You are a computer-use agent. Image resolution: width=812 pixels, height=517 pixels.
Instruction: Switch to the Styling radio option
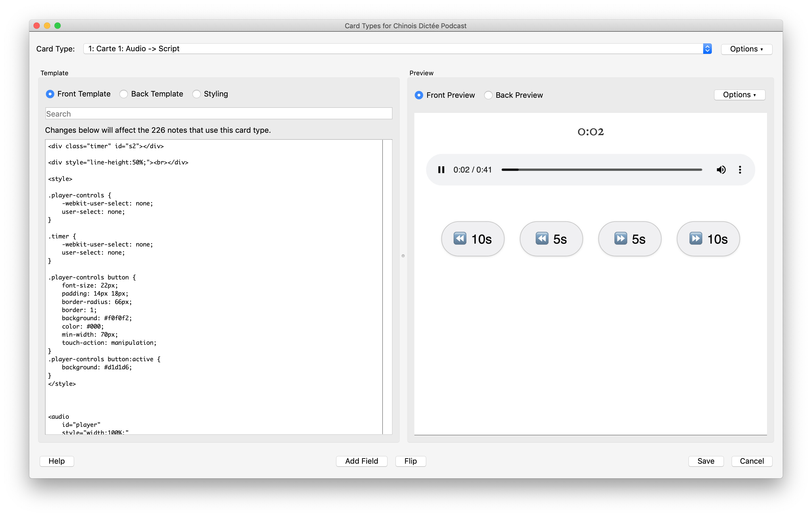click(x=197, y=94)
